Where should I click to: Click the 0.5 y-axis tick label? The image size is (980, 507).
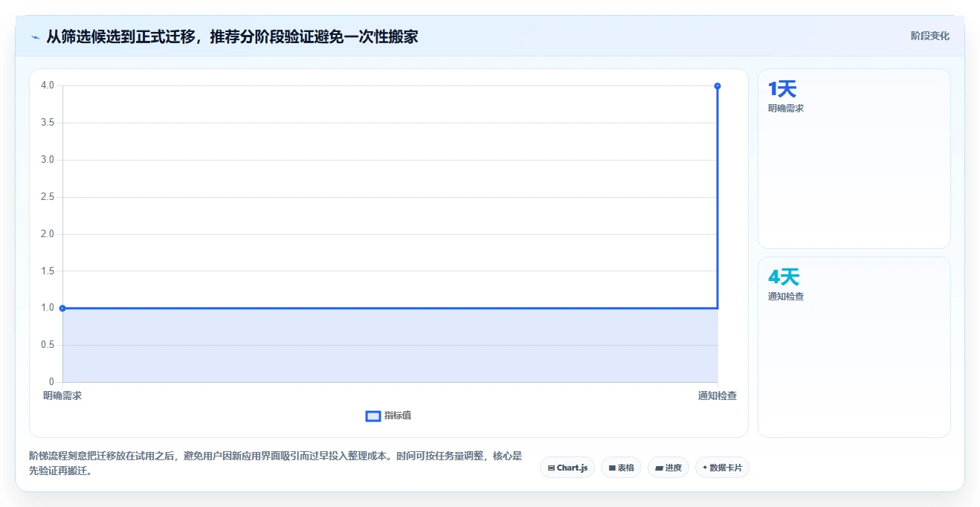coord(48,345)
